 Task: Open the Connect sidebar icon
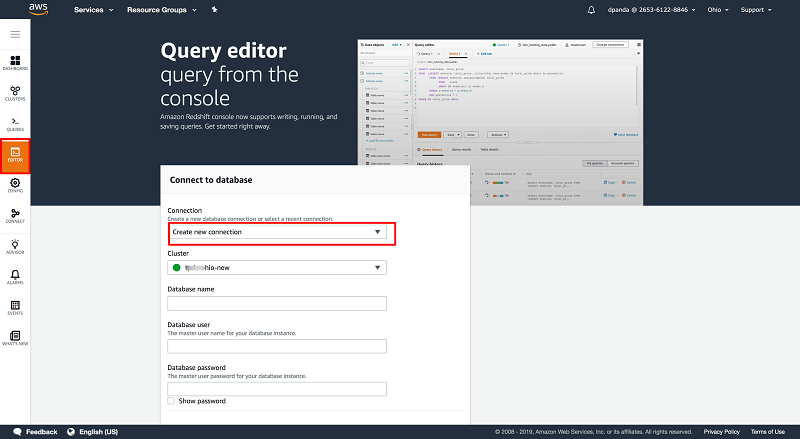(x=15, y=216)
